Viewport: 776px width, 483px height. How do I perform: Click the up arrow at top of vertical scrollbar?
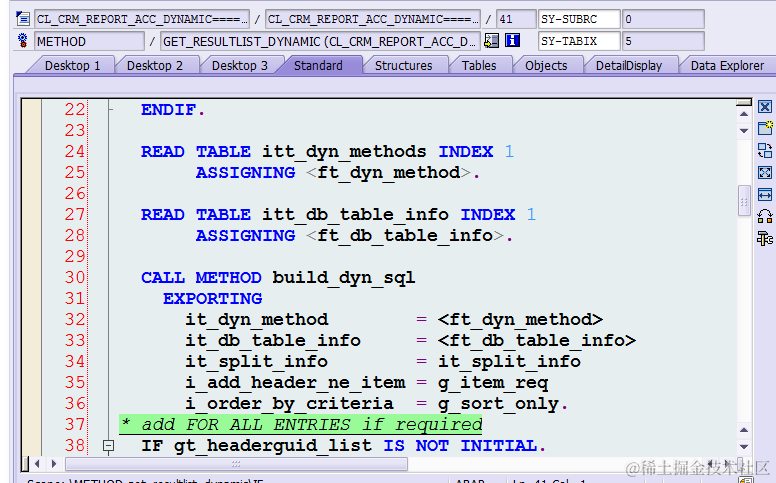click(744, 114)
